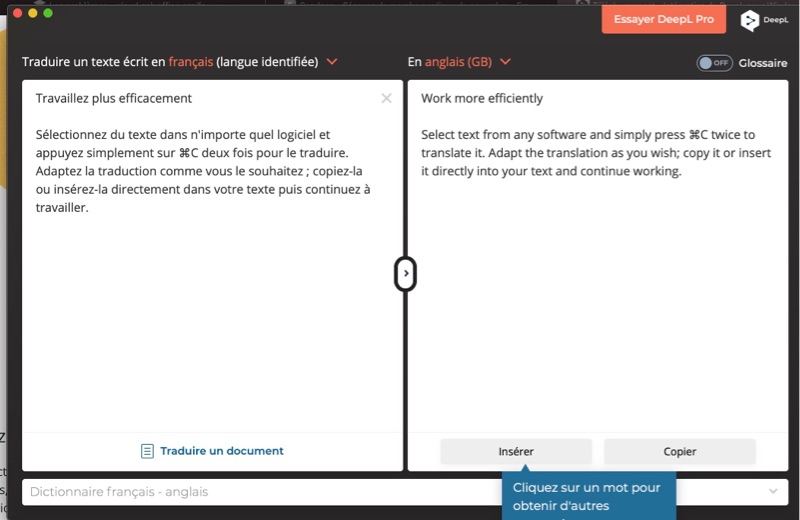Click the document icon beside Traduire un document
Image resolution: width=800 pixels, height=520 pixels.
click(147, 451)
